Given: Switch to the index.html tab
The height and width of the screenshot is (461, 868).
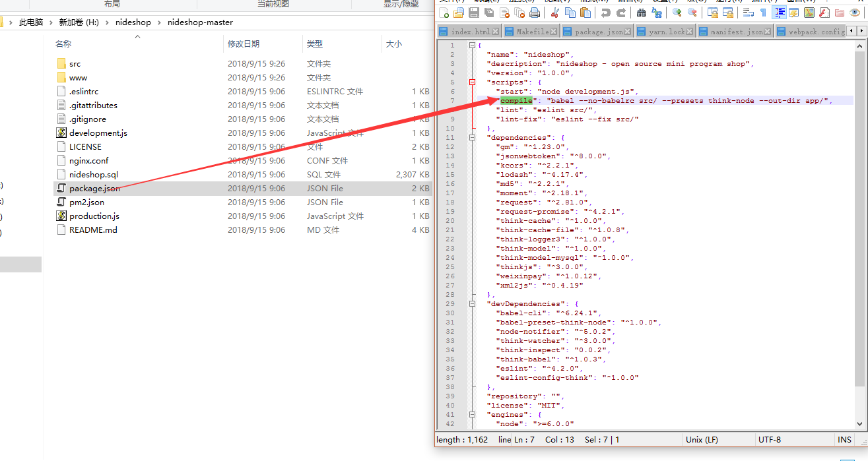Looking at the screenshot, I should (x=471, y=31).
